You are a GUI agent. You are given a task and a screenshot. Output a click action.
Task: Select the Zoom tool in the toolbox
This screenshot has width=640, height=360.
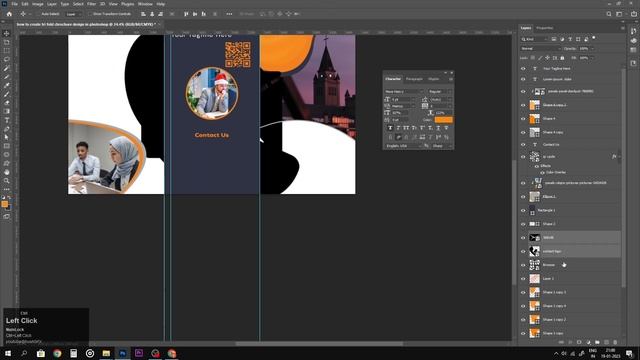(7, 180)
